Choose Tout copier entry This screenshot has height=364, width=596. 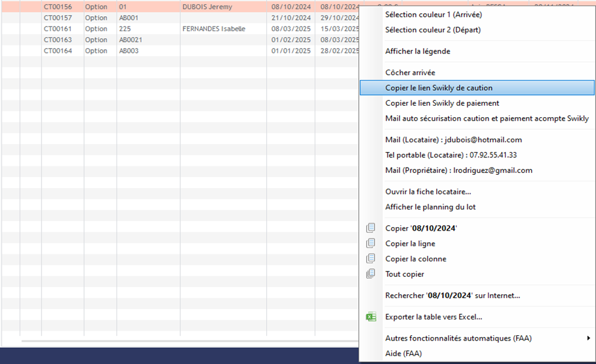404,274
